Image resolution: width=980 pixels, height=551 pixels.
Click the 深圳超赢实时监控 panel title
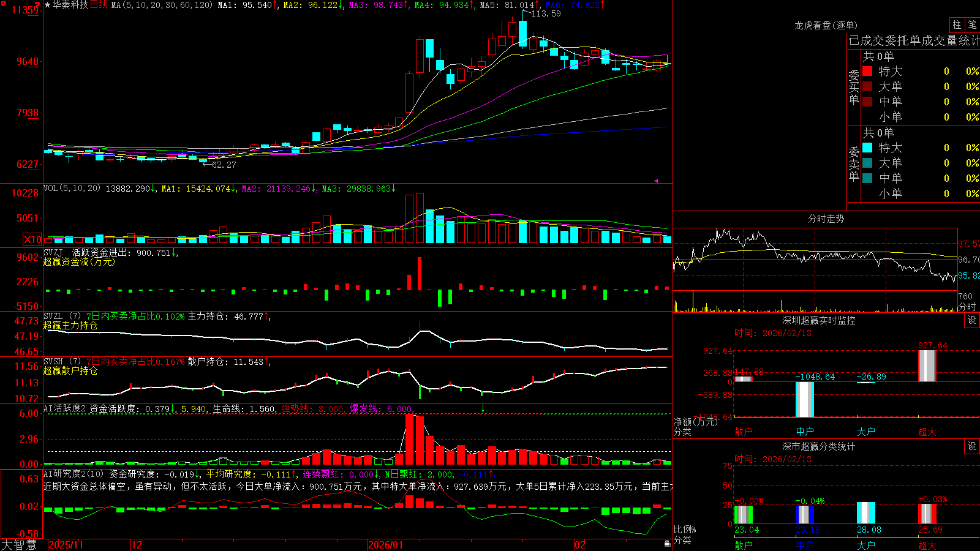coord(818,320)
